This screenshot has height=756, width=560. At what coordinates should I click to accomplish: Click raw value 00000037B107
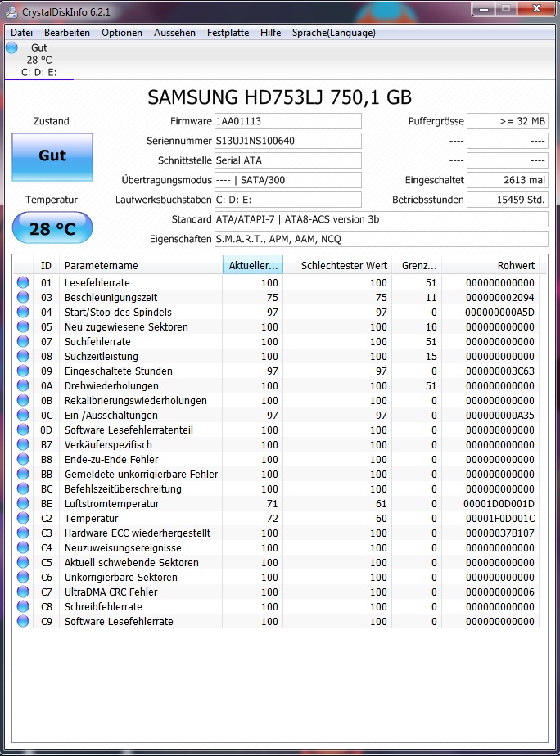point(499,533)
